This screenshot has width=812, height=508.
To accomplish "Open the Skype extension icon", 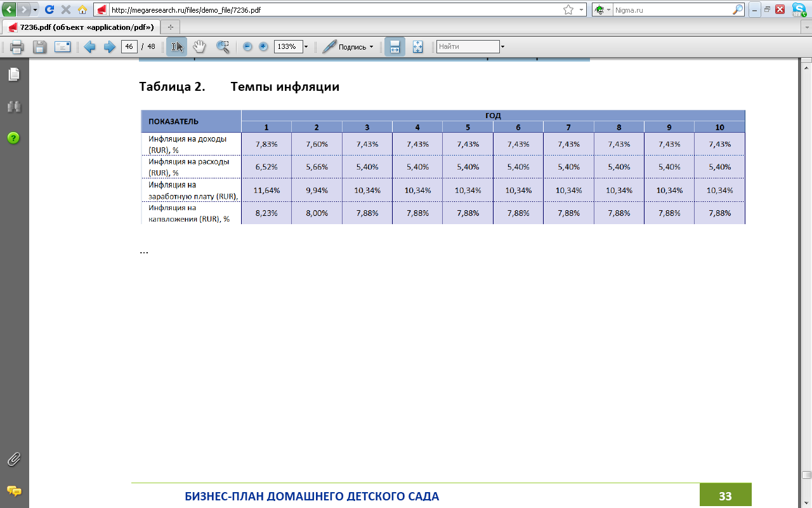I will (x=799, y=9).
